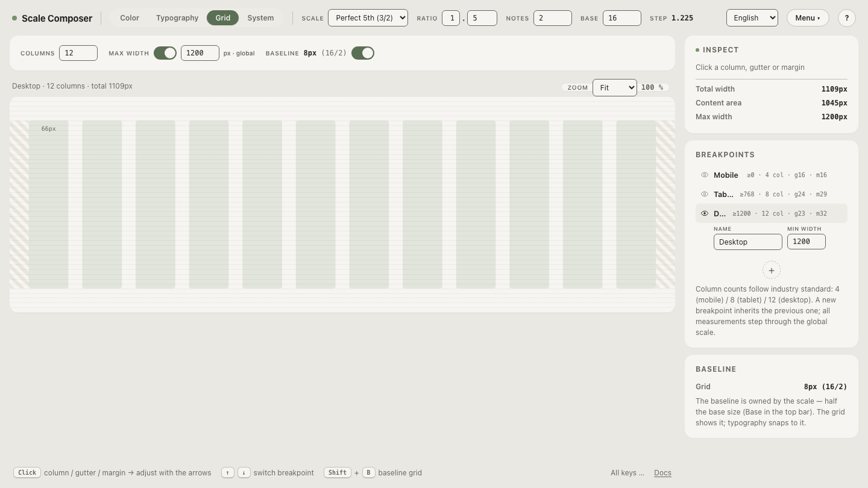Open the Menu dropdown button

(808, 18)
